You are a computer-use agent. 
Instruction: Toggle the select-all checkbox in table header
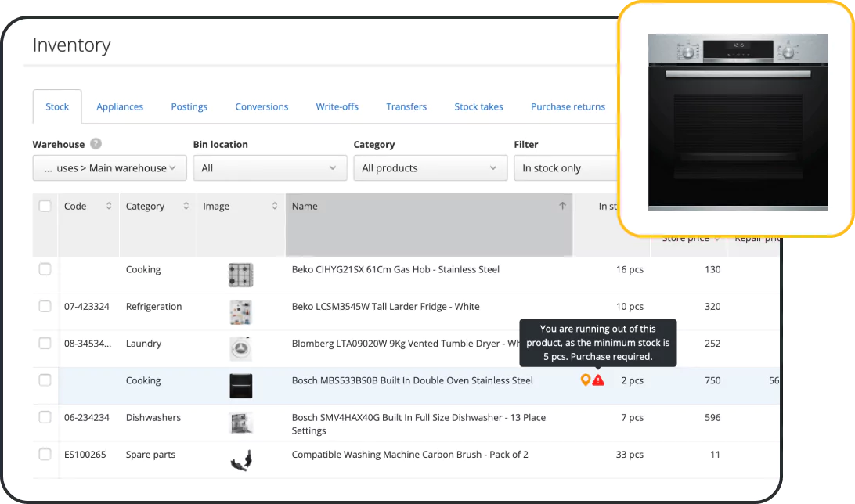[x=45, y=206]
